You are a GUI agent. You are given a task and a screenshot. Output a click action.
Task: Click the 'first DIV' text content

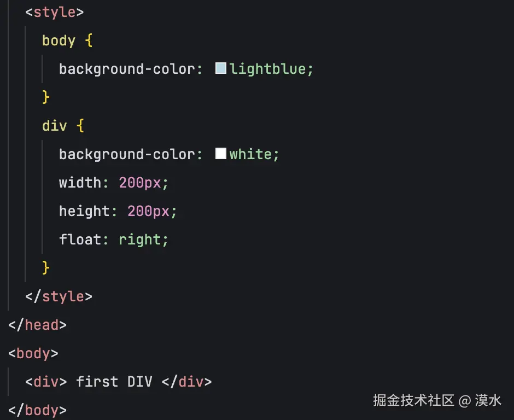(x=114, y=382)
